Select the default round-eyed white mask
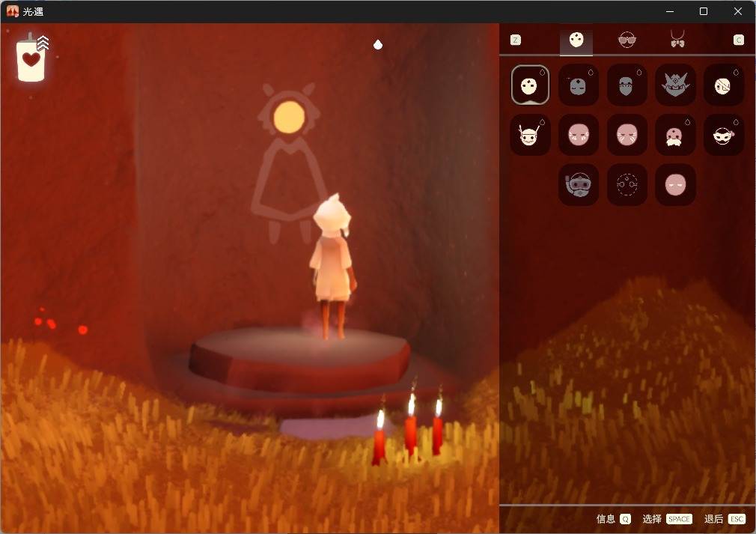Viewport: 756px width, 534px height. click(x=530, y=85)
